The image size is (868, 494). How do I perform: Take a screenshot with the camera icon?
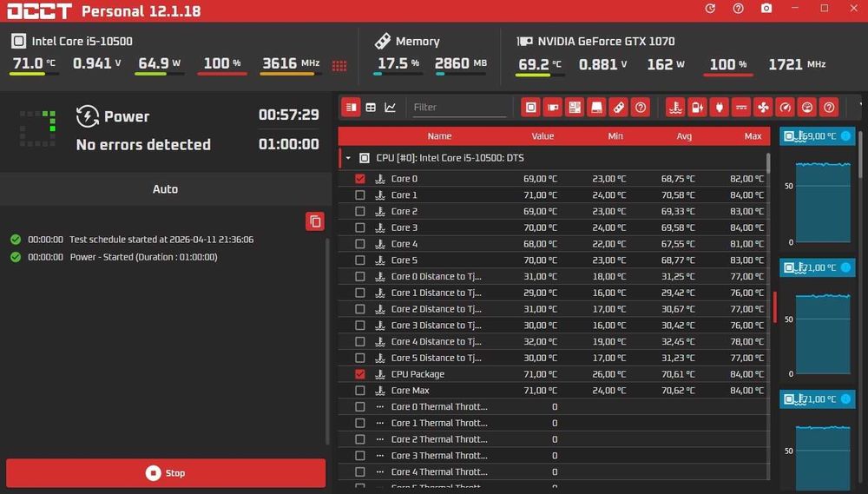coord(766,9)
